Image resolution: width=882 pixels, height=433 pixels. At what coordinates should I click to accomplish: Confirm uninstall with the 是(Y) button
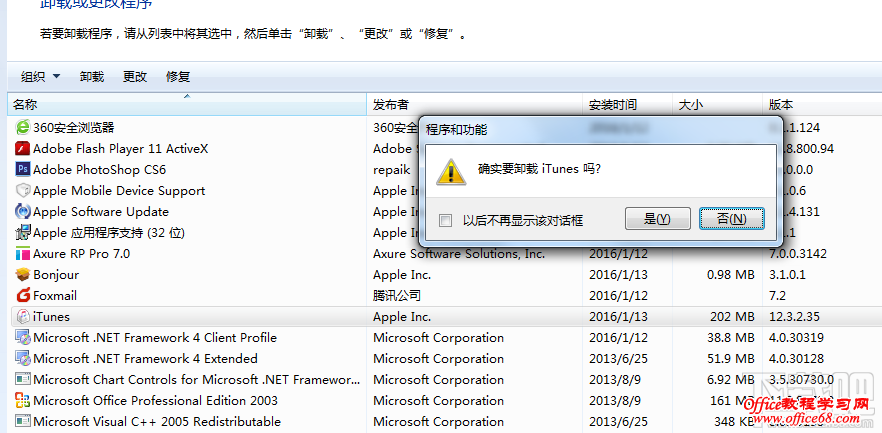(658, 219)
